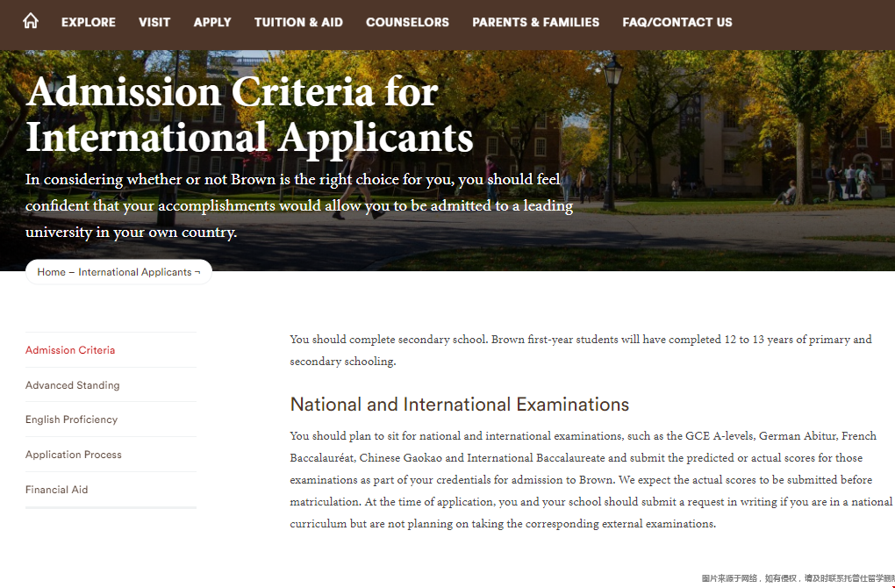The width and height of the screenshot is (895, 588).
Task: Go to the COUNSELORS section
Action: (x=407, y=22)
